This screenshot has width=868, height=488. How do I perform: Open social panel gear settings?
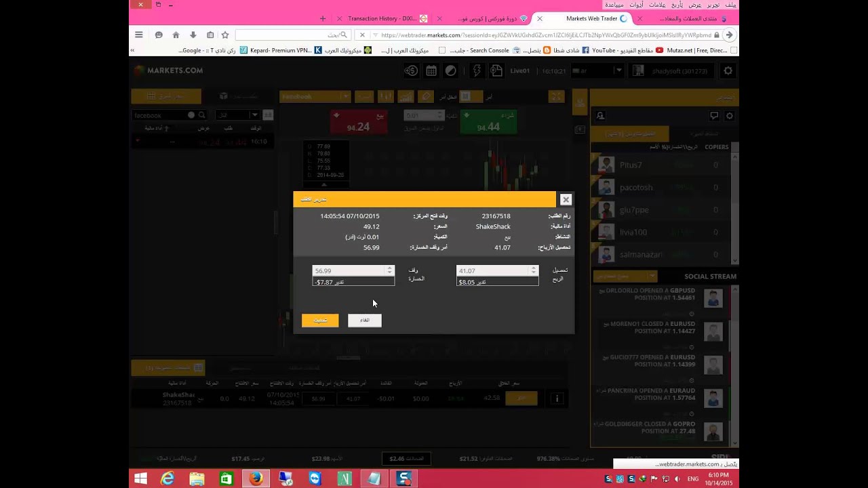730,116
